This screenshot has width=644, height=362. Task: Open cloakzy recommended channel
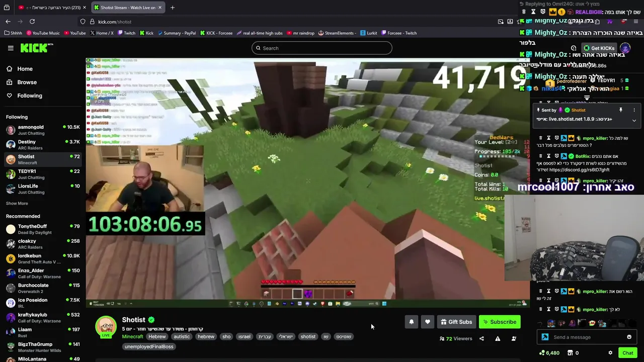pyautogui.click(x=43, y=244)
